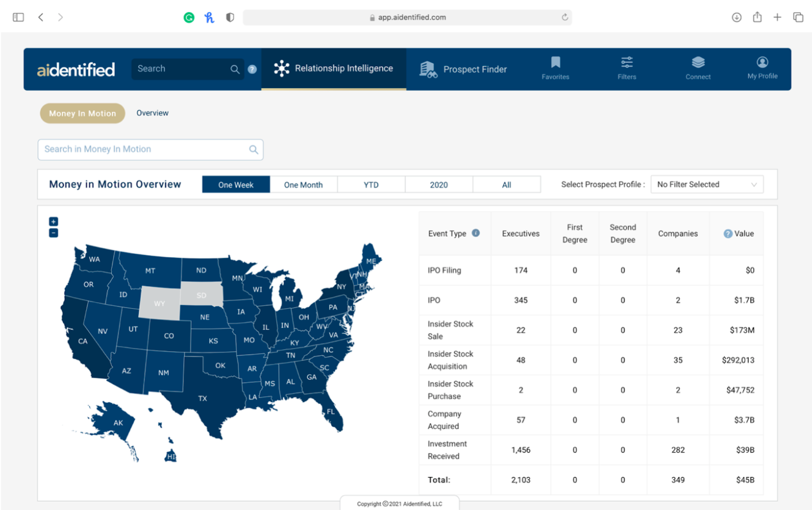Select the One Month time range
The image size is (812, 510).
303,185
